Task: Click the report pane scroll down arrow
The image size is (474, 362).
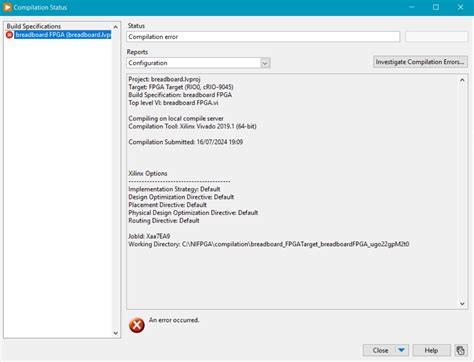Action: click(x=462, y=303)
